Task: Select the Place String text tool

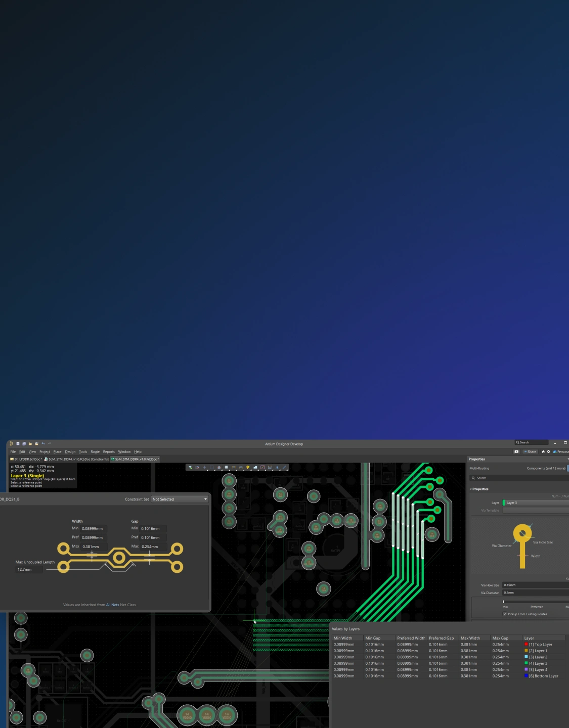Action: [277, 468]
